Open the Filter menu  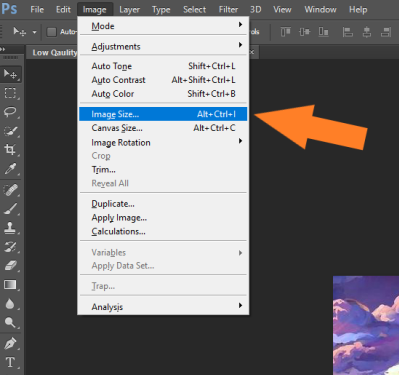pyautogui.click(x=228, y=10)
